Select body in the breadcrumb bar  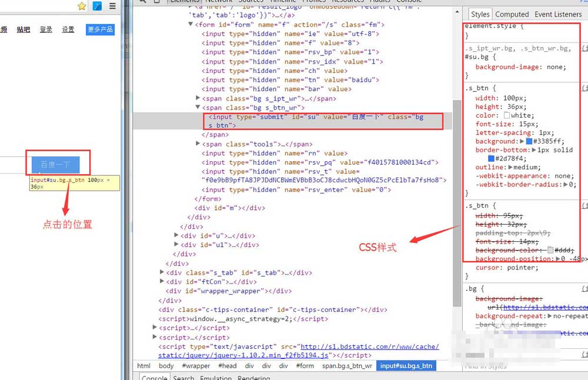[x=166, y=366]
